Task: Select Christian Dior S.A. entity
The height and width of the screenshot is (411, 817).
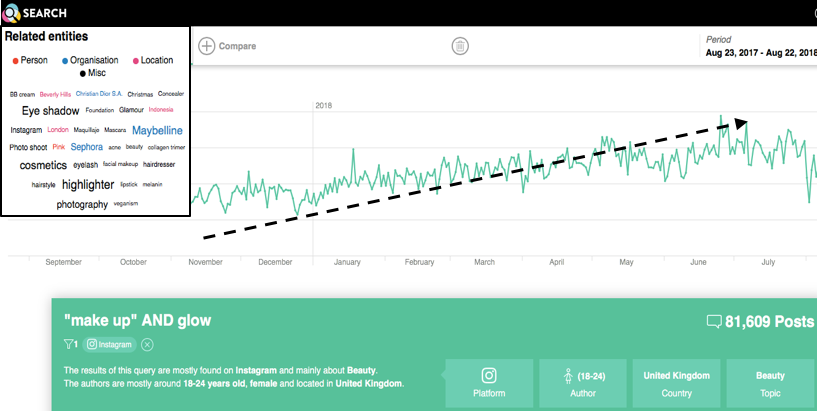Action: pos(99,94)
